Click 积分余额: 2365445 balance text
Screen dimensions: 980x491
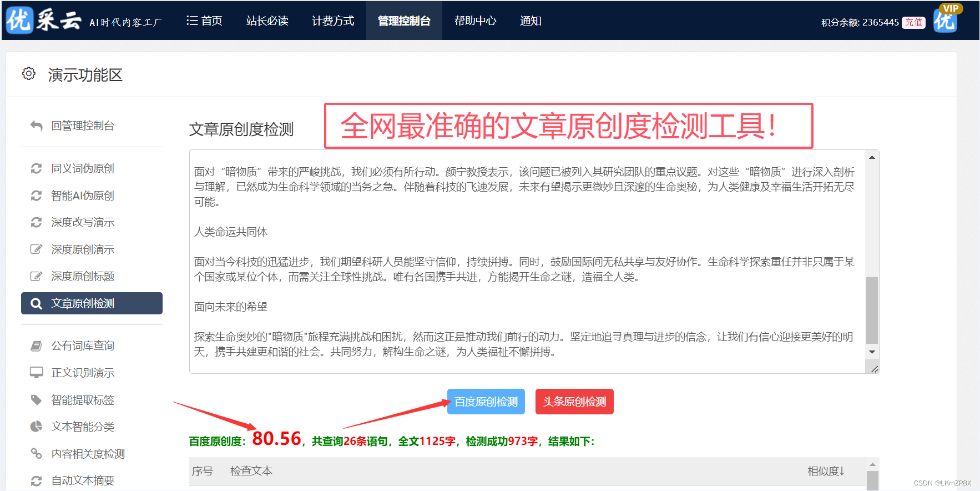860,23
